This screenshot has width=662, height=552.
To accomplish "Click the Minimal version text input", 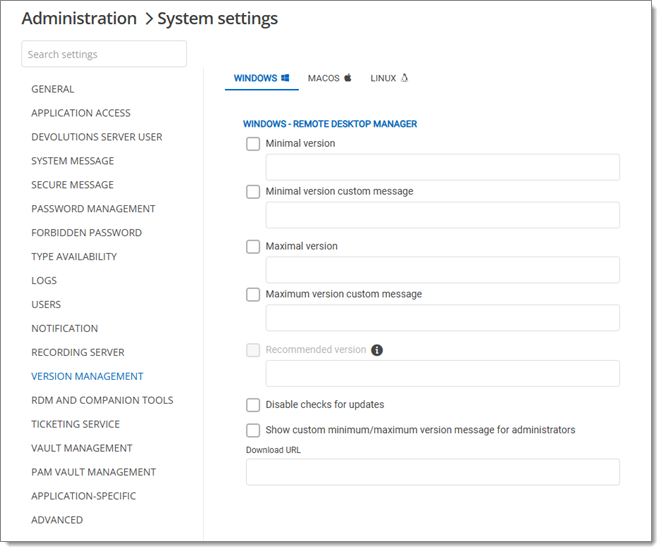I will (x=442, y=167).
